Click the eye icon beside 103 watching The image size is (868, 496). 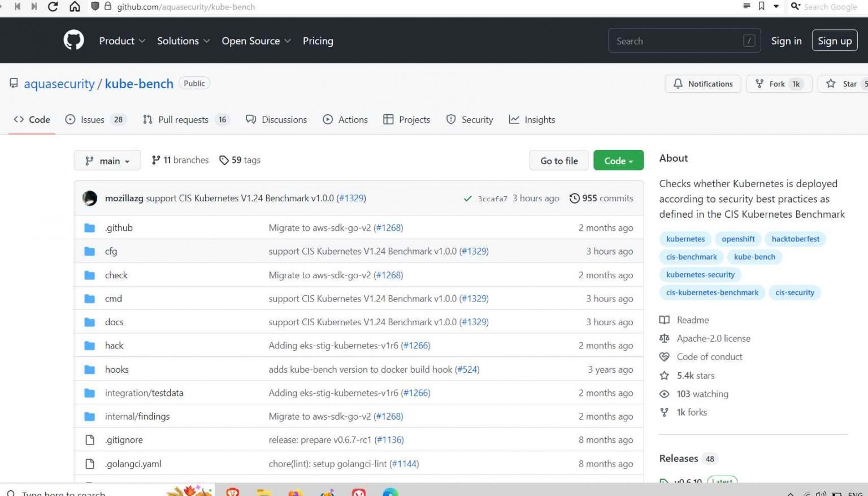665,394
